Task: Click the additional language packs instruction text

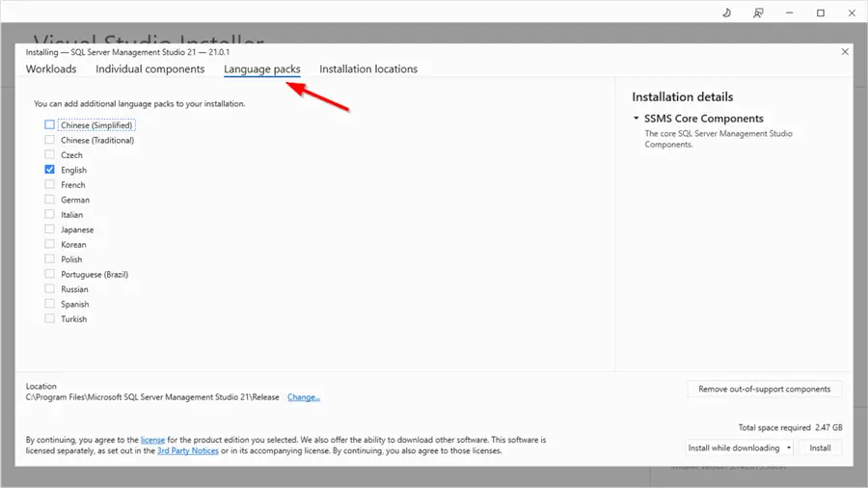Action: (x=140, y=103)
